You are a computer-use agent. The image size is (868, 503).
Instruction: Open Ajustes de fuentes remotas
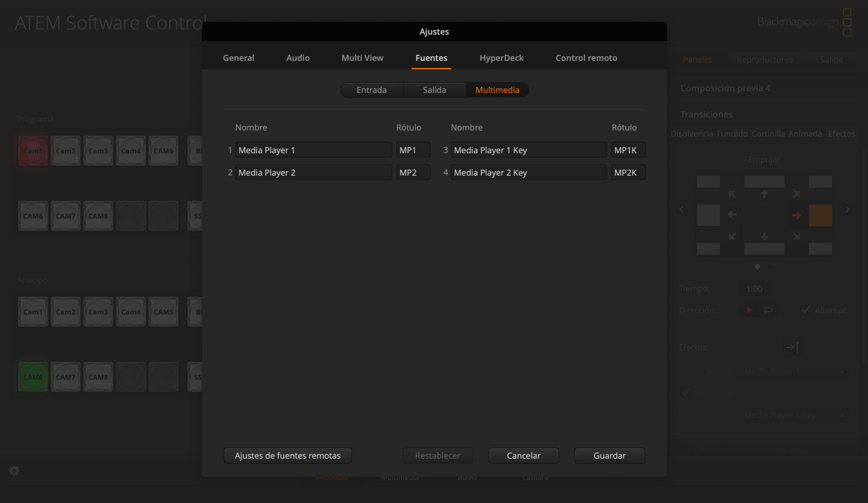coord(287,456)
